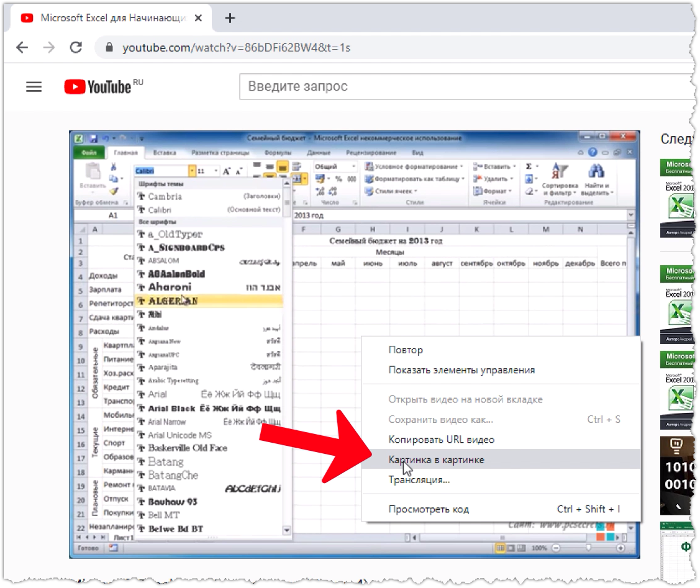
Task: Click the zoom out minus button
Action: coord(557,548)
